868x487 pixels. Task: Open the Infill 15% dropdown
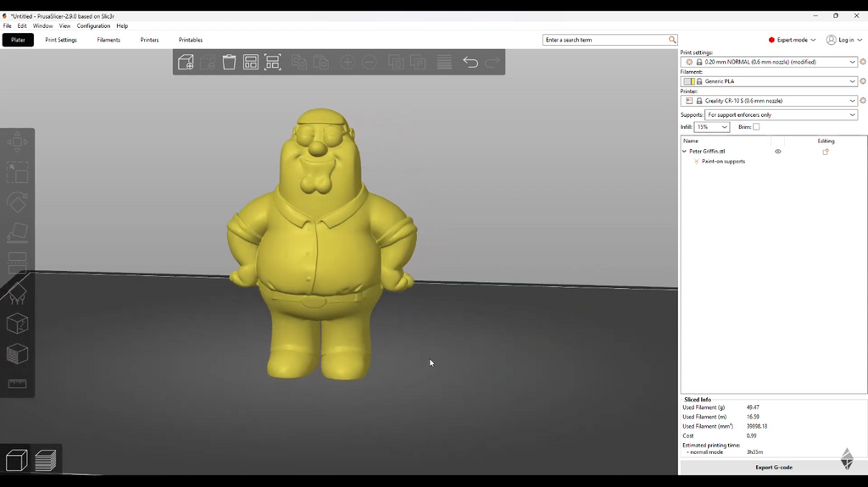[711, 127]
